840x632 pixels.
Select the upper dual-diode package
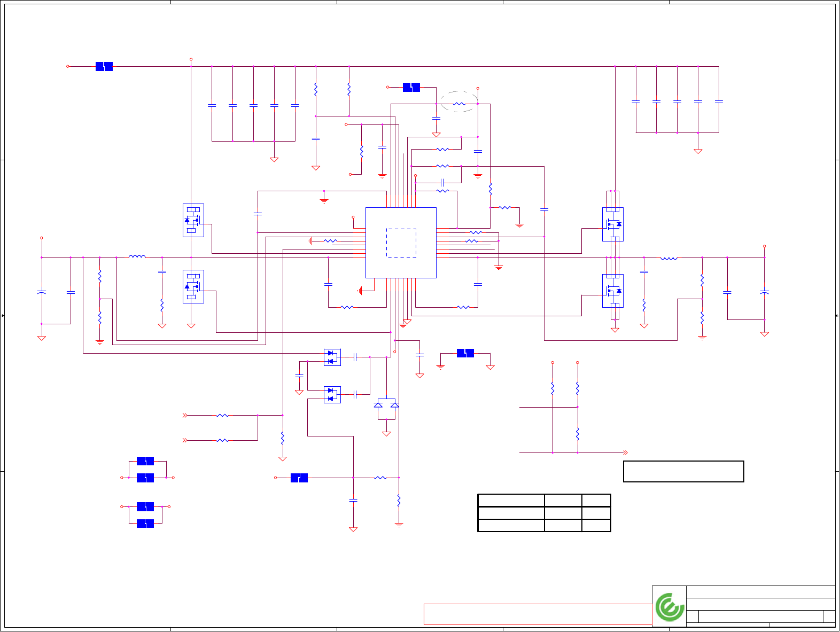click(332, 357)
